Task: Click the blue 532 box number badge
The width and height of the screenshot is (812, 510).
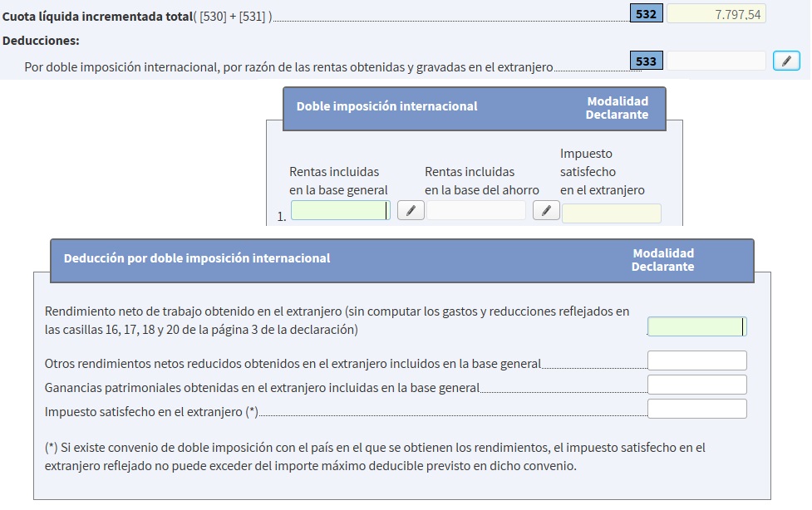Action: pos(647,14)
